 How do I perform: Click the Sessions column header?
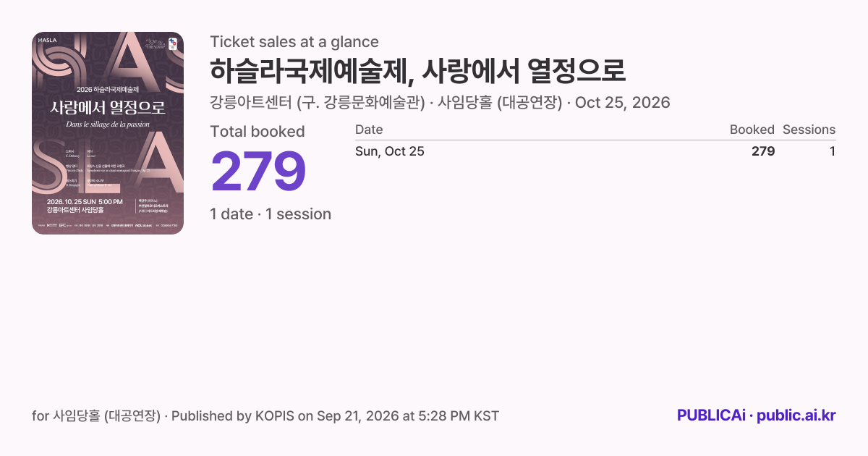coord(809,130)
